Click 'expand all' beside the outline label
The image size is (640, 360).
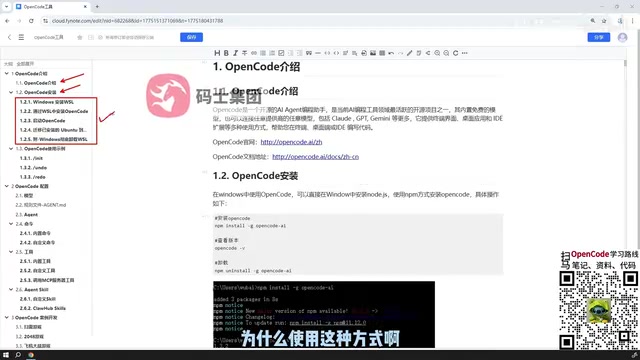click(x=25, y=64)
